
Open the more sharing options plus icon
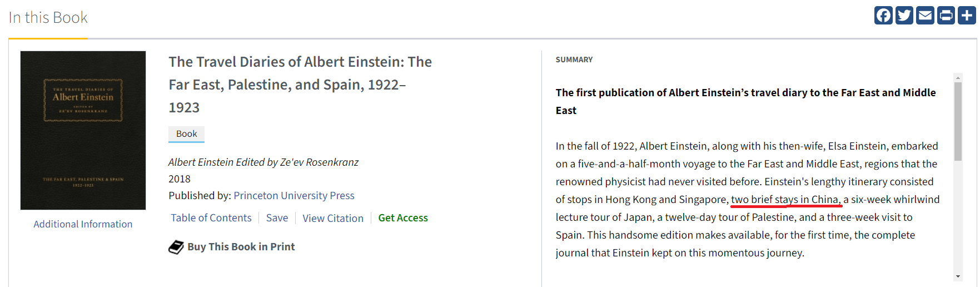pyautogui.click(x=967, y=15)
